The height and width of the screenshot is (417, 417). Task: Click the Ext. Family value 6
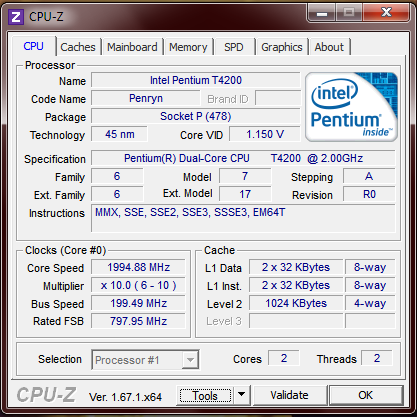coord(117,194)
